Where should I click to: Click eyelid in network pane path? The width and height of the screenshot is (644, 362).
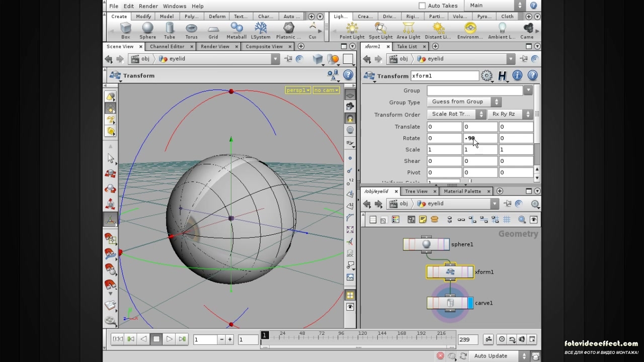[436, 204]
